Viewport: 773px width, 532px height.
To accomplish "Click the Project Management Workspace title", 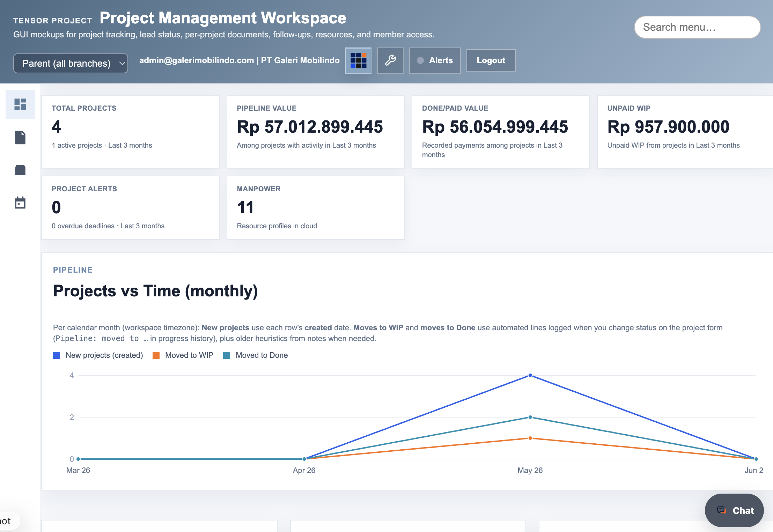I will pyautogui.click(x=223, y=18).
